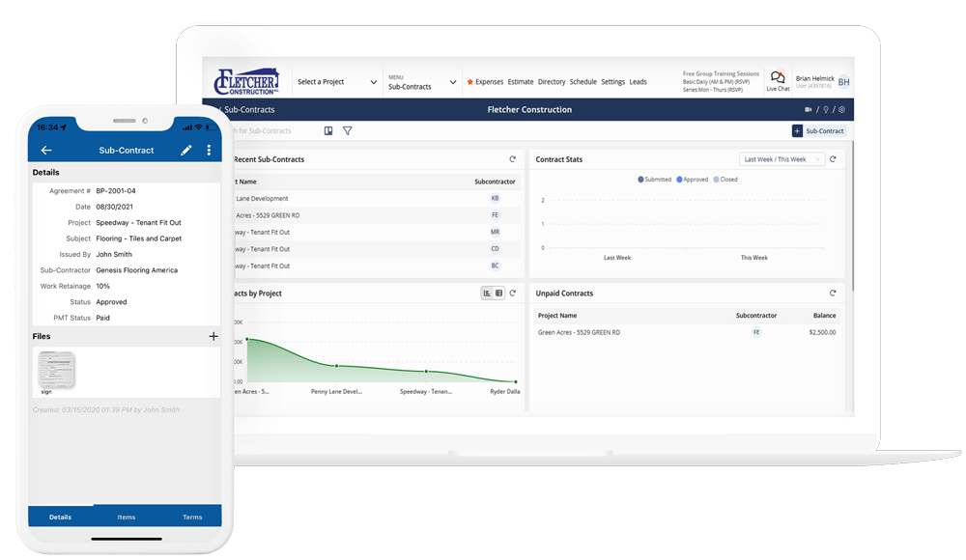Switch to the Terms tab on phone

(x=192, y=517)
